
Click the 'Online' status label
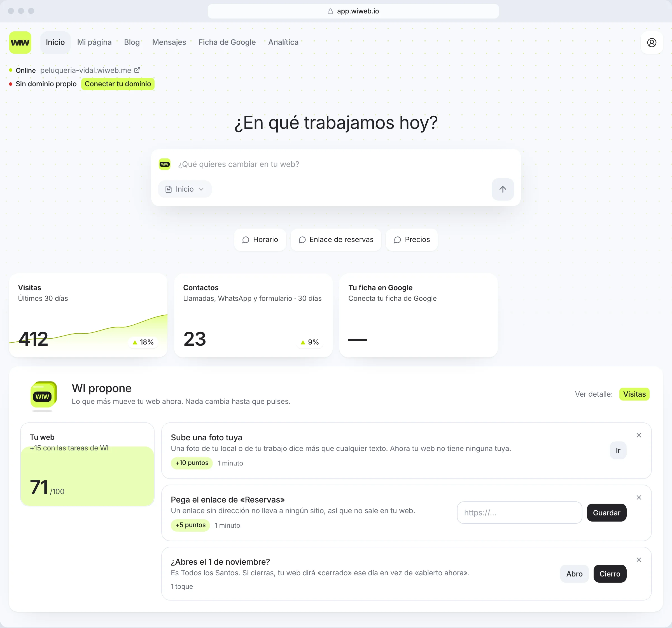tap(26, 70)
